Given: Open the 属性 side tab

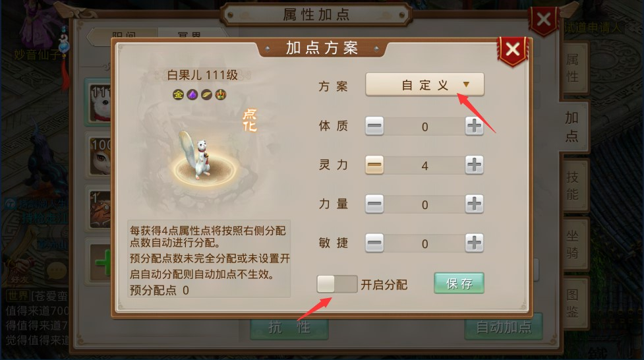Looking at the screenshot, I should 573,68.
